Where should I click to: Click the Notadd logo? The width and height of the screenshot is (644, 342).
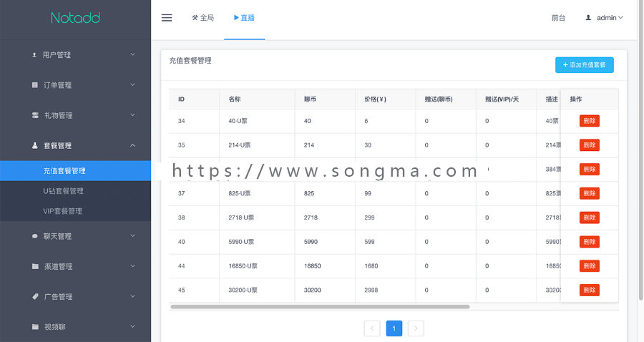tap(75, 18)
